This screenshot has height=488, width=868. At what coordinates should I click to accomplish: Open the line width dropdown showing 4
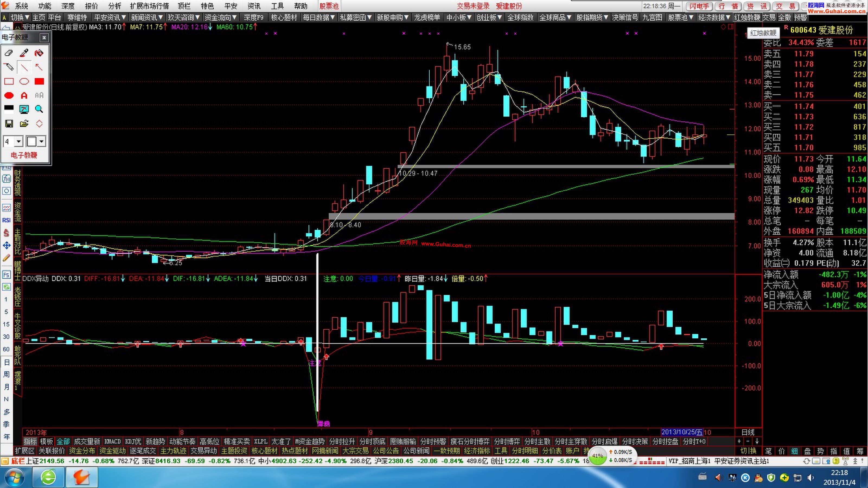click(x=18, y=142)
